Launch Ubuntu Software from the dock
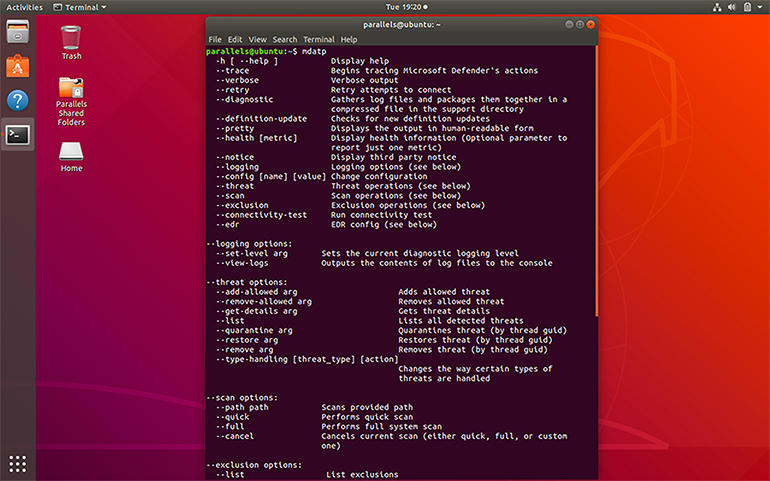Image resolution: width=770 pixels, height=481 pixels. tap(17, 66)
